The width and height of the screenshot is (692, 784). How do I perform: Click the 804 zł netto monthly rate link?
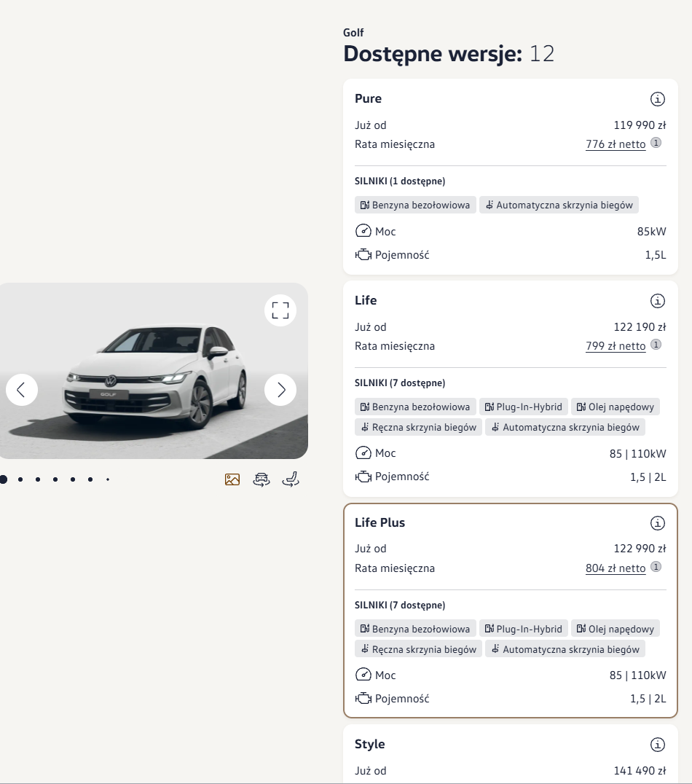616,568
